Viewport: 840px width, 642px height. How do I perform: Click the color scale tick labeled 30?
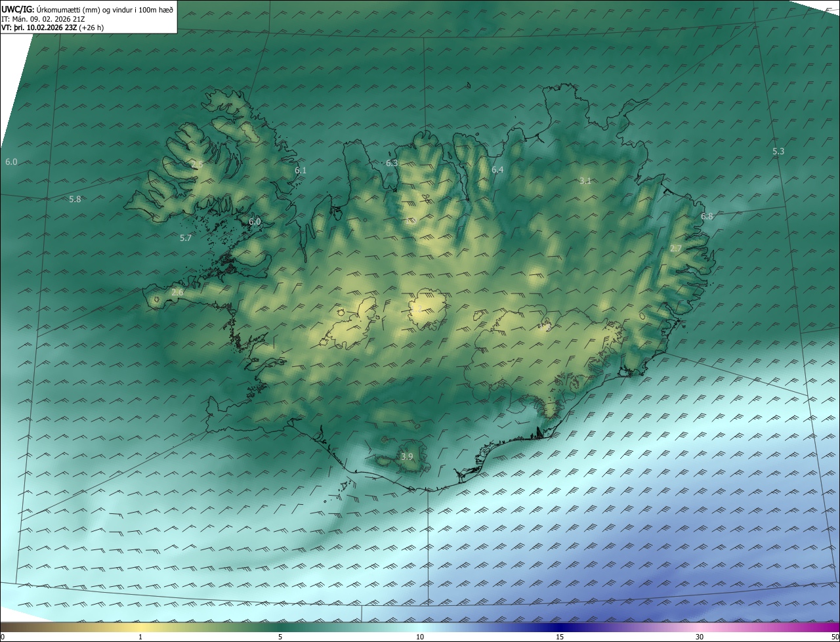click(700, 637)
